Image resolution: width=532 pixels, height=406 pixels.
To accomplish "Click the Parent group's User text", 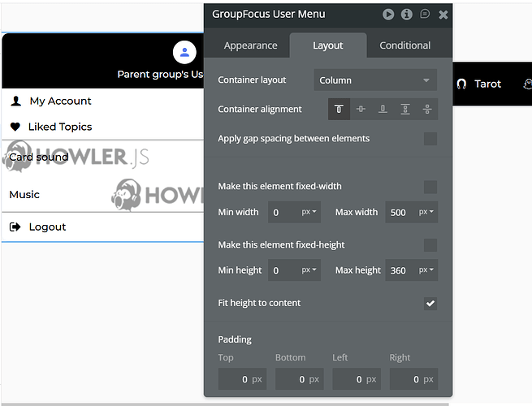I will click(x=160, y=74).
